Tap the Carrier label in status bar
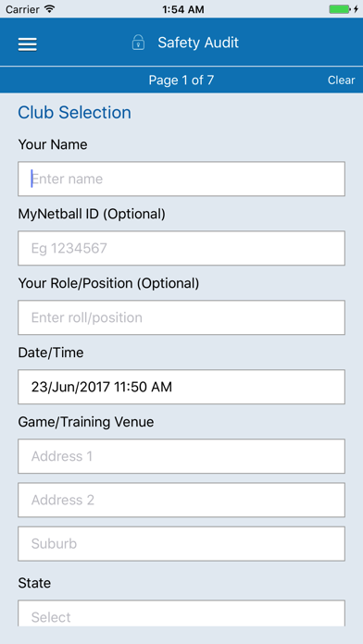The image size is (363, 644). pos(22,9)
